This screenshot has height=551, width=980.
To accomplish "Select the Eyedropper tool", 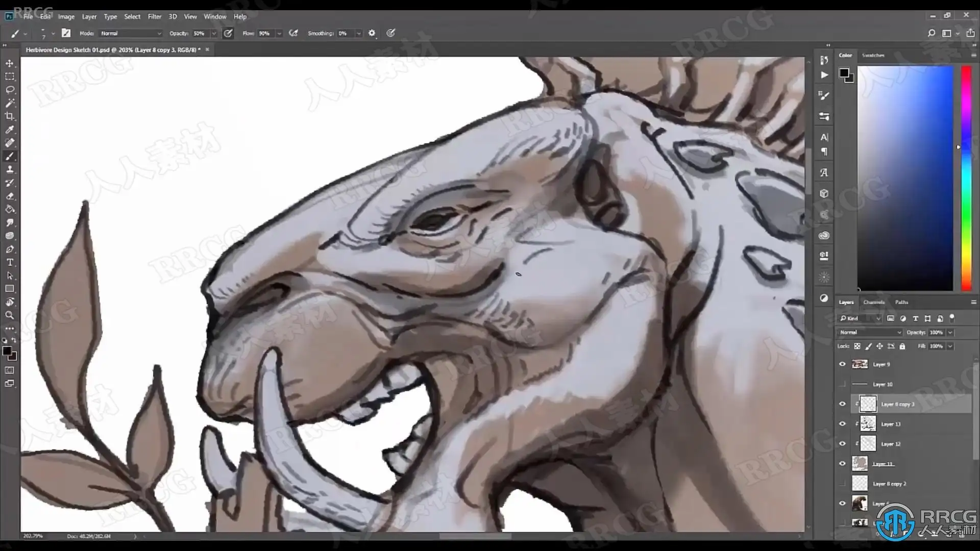I will (x=10, y=130).
